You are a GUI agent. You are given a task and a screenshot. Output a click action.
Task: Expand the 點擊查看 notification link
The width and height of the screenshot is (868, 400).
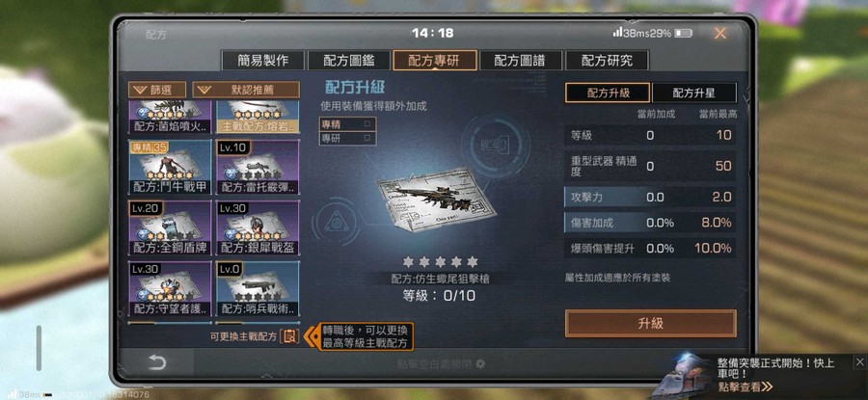tap(746, 387)
